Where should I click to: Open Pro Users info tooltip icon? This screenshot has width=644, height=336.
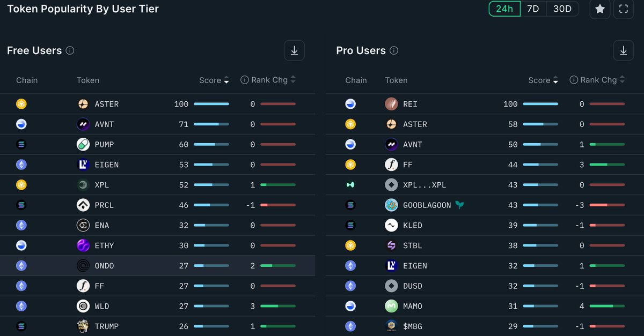click(394, 50)
